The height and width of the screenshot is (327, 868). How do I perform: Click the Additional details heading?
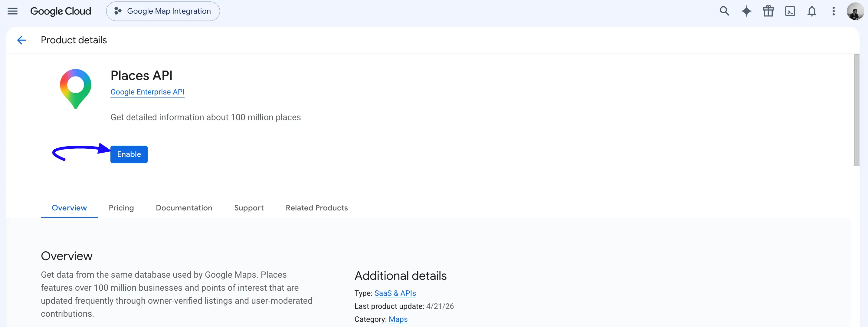tap(400, 276)
